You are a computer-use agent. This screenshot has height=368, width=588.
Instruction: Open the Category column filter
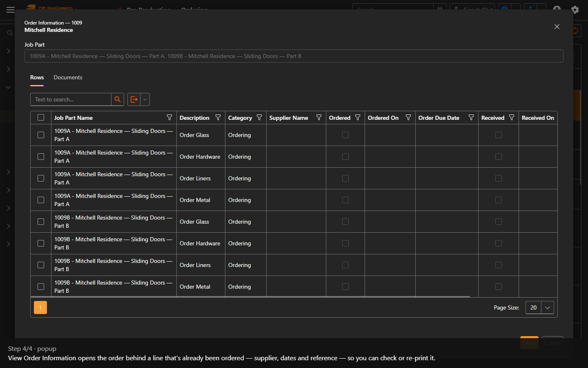259,118
